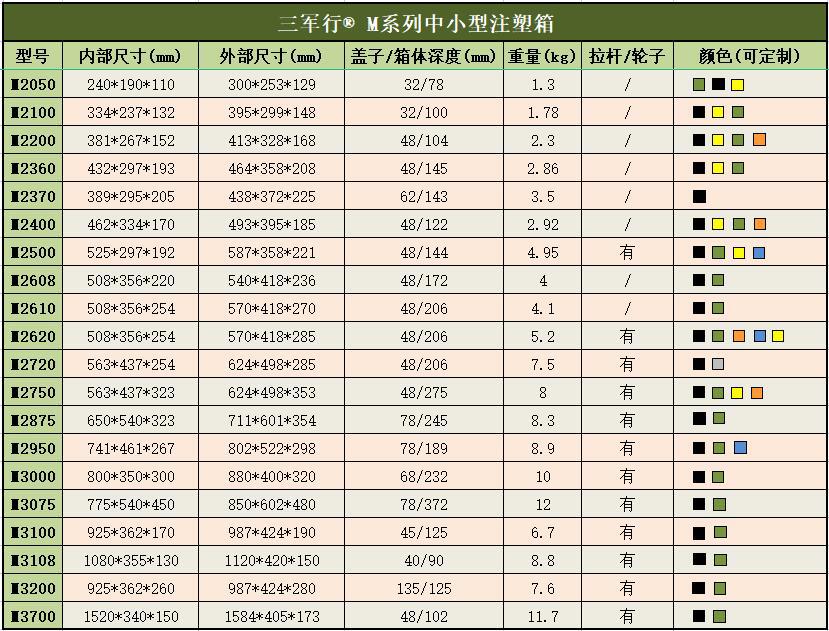Viewport: 829px width, 631px height.
Task: Click the depth value 68/232
Action: 424,477
